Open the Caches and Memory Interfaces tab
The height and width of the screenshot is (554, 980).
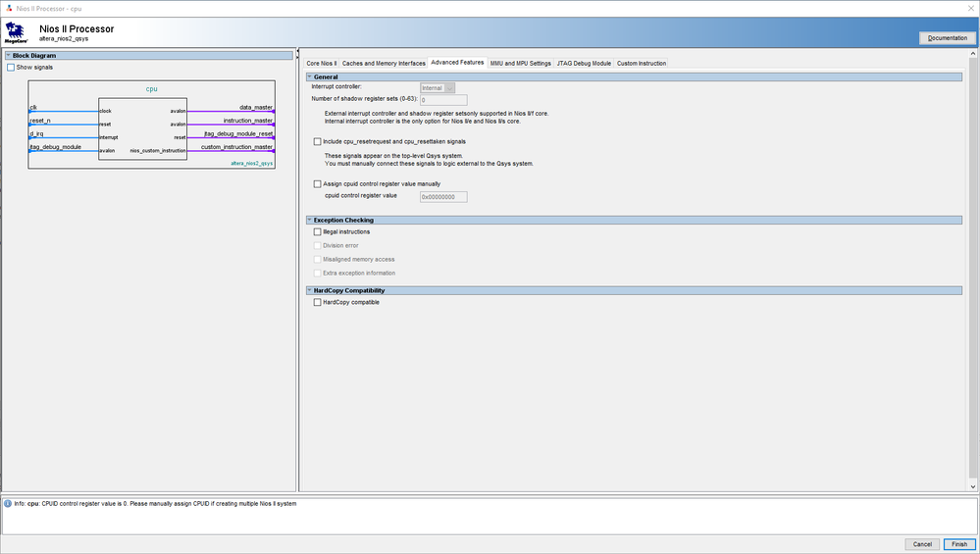pyautogui.click(x=384, y=63)
